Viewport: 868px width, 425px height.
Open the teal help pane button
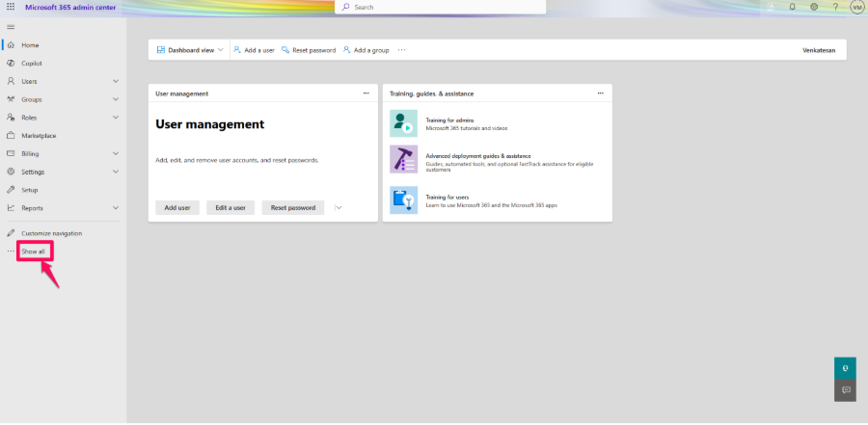[845, 367]
